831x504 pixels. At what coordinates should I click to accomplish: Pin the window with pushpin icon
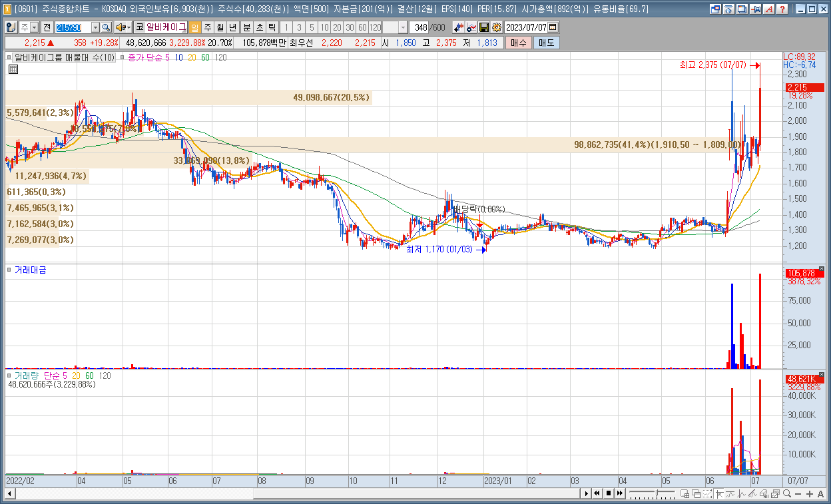tap(755, 9)
